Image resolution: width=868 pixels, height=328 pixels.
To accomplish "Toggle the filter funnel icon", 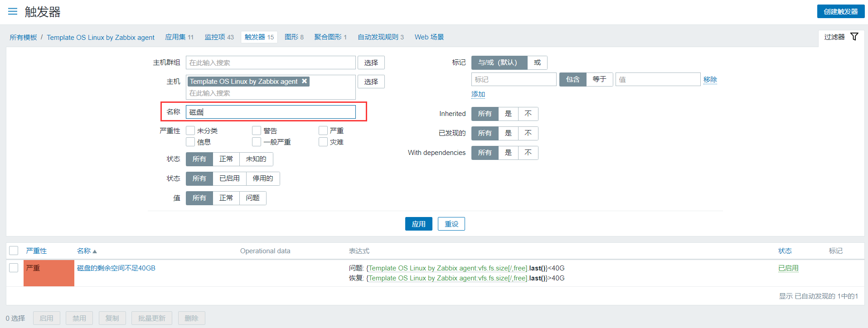I will (854, 37).
